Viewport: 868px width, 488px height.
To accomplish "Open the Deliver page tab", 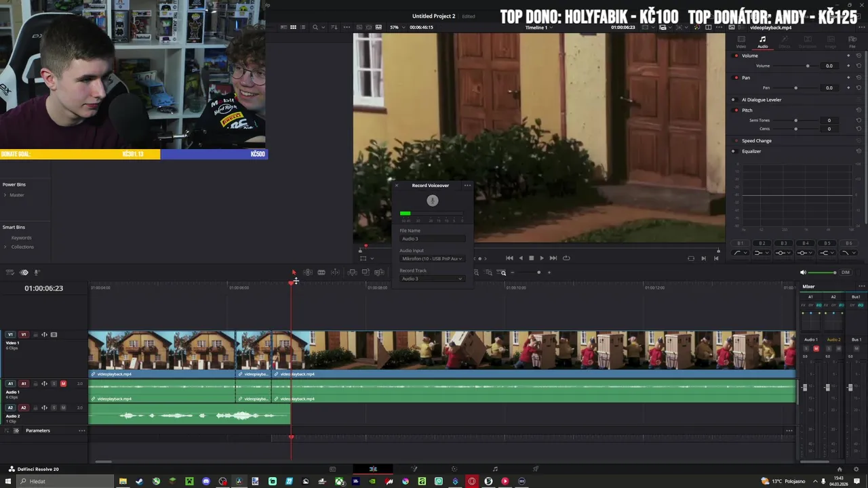I will click(536, 469).
